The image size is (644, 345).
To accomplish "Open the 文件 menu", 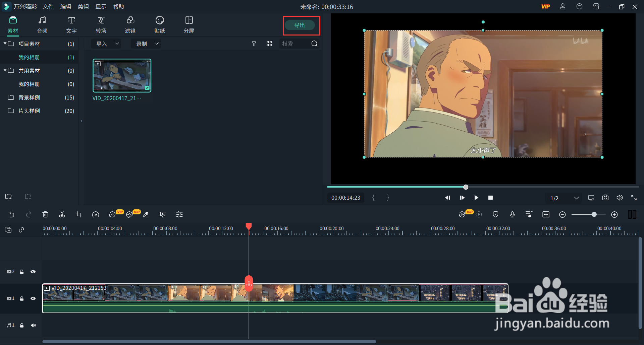I will (x=48, y=7).
